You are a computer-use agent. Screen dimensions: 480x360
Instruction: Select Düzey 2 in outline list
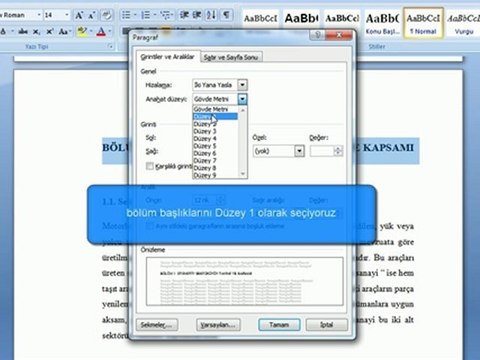click(215, 124)
